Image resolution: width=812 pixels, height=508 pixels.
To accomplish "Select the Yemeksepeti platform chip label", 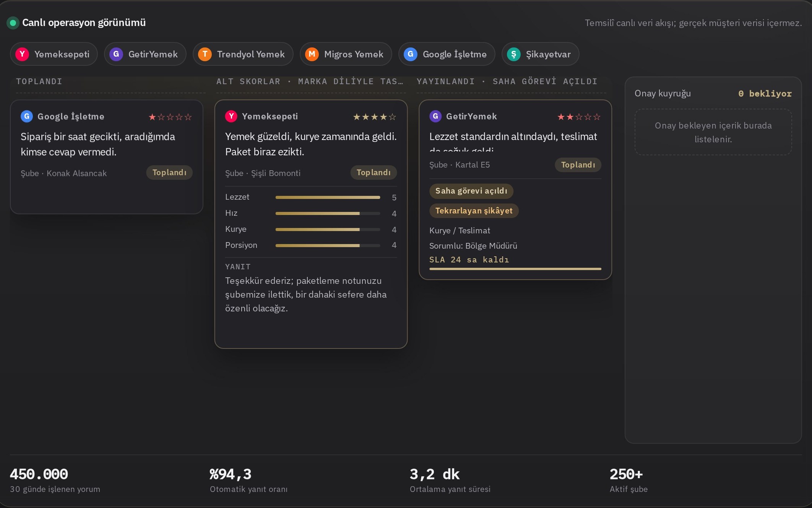I will (x=62, y=54).
